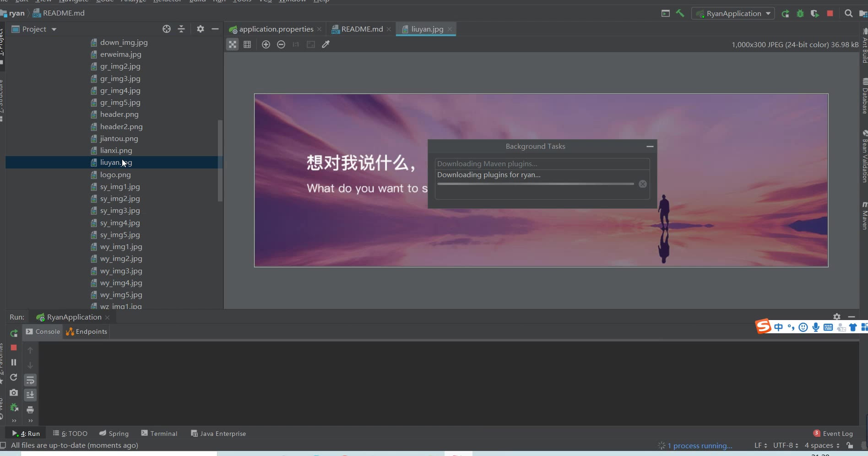Image resolution: width=868 pixels, height=456 pixels.
Task: Click the zoom out icon in image toolbar
Action: click(x=281, y=44)
